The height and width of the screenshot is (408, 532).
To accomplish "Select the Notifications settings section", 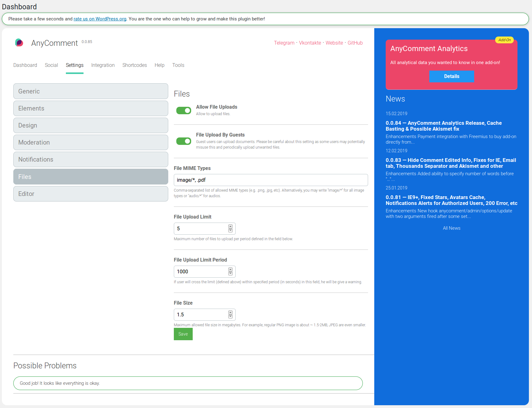I will (91, 159).
